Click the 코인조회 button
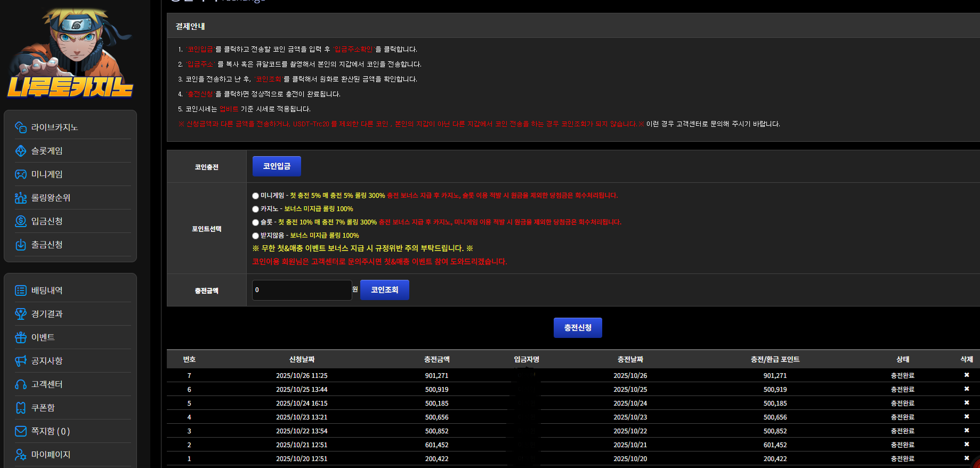 (x=385, y=290)
